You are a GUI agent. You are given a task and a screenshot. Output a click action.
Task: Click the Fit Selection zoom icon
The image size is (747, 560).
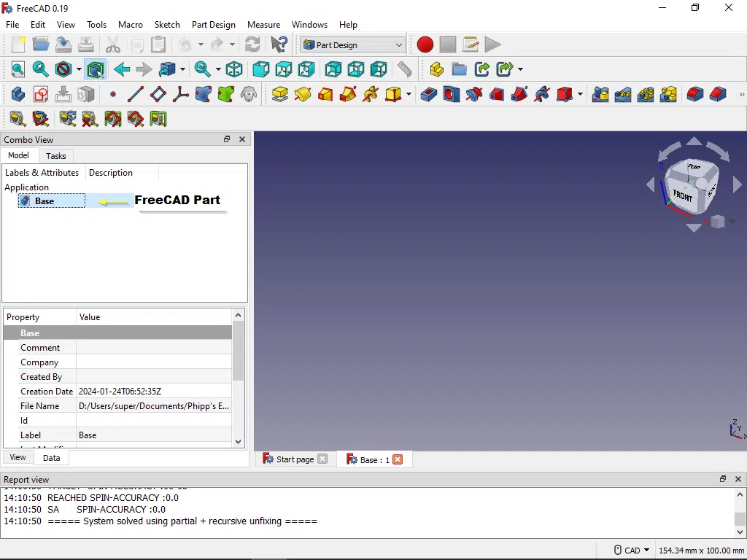coord(41,69)
